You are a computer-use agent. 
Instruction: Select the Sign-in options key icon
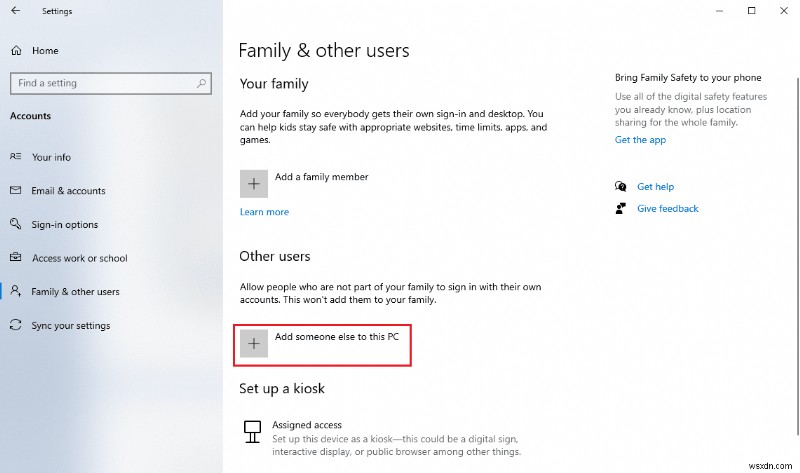pyautogui.click(x=16, y=225)
